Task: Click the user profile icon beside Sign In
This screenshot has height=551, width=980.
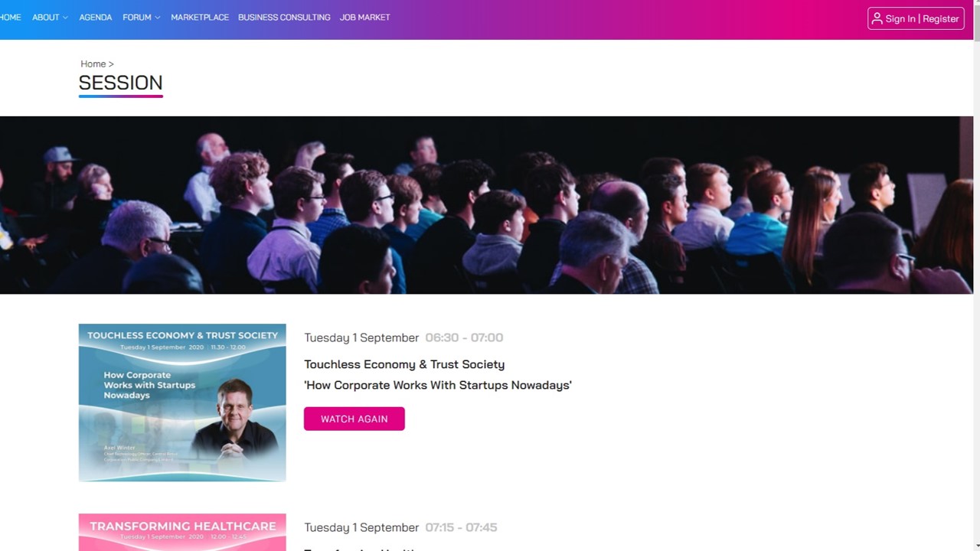Action: (x=877, y=18)
